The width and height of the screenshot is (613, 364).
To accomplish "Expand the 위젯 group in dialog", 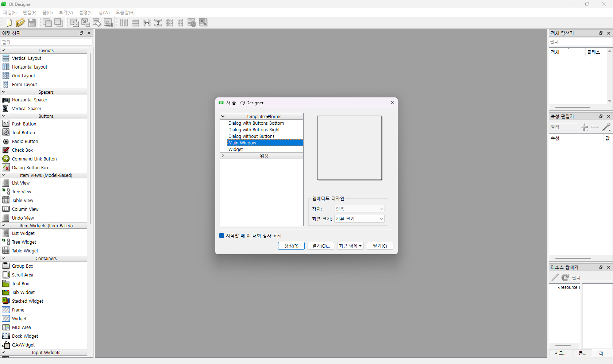I will click(x=223, y=156).
